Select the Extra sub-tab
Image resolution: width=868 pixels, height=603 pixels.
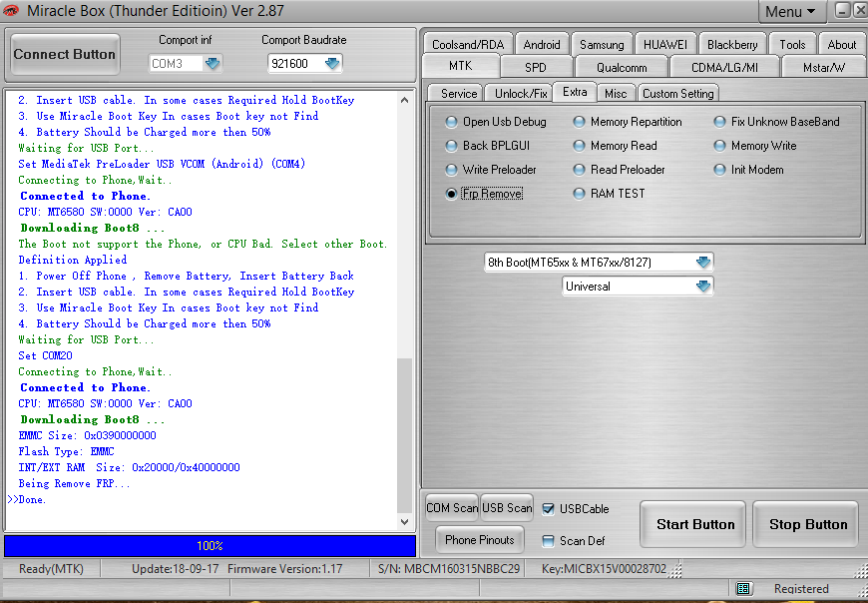(x=575, y=92)
